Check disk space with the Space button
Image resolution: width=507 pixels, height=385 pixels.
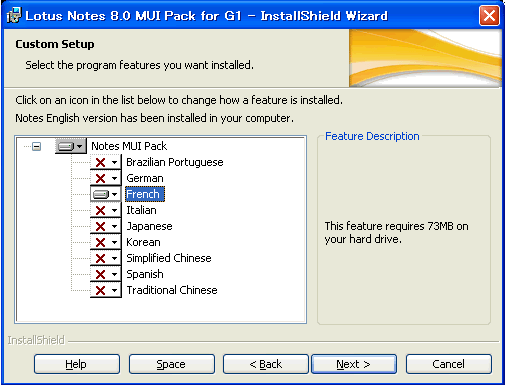click(x=172, y=364)
